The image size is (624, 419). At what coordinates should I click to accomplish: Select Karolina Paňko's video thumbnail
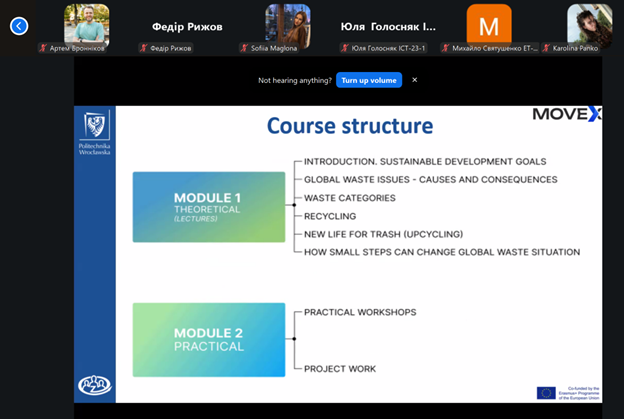[x=589, y=22]
